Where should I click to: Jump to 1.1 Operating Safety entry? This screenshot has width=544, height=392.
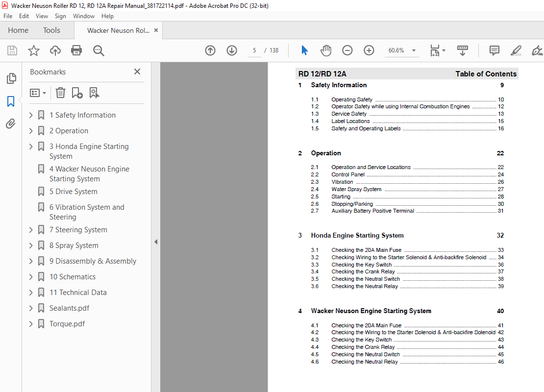tap(407, 99)
